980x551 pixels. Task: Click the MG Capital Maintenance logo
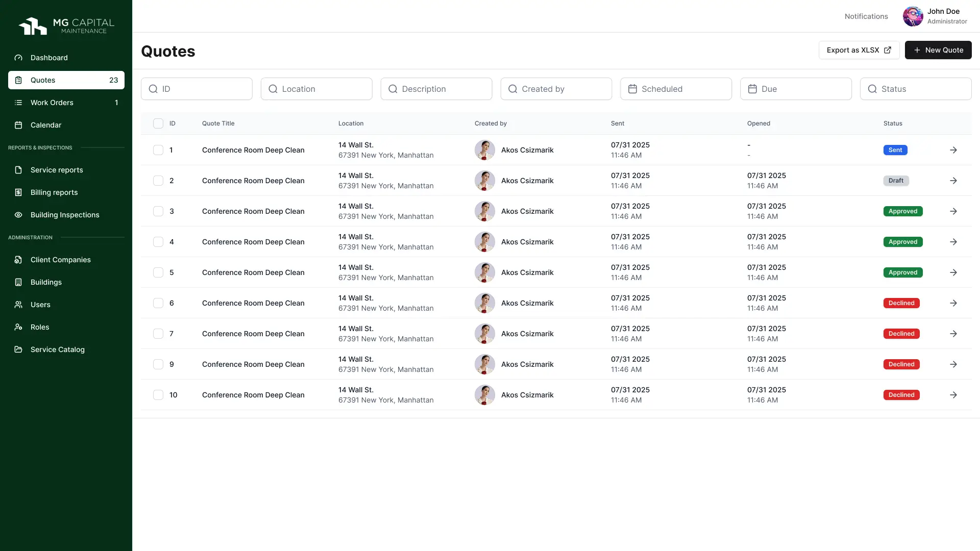click(66, 26)
